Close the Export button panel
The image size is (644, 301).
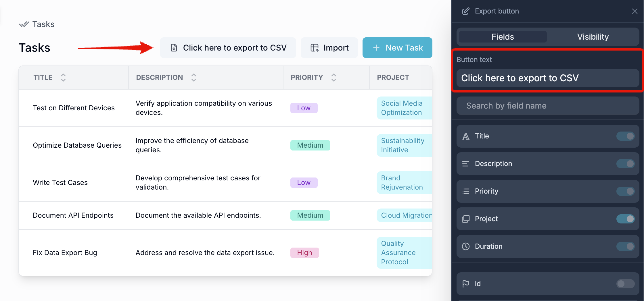click(x=635, y=11)
